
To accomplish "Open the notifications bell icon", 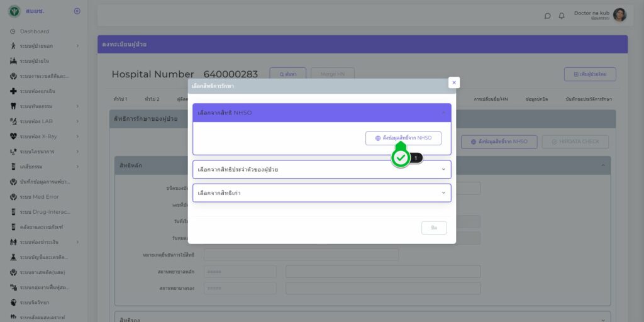I will (x=562, y=16).
